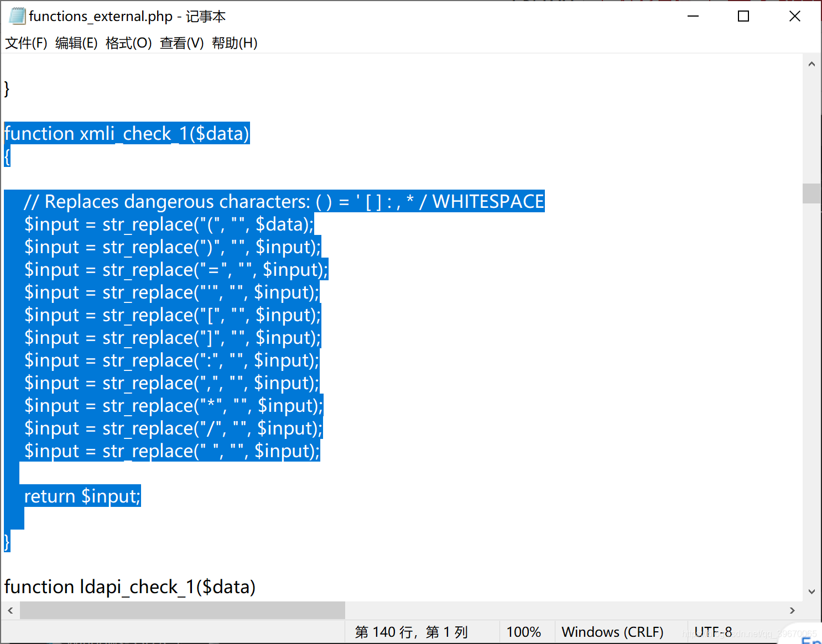Click the vertical scrollbar up arrow
Viewport: 822px width, 644px height.
811,64
